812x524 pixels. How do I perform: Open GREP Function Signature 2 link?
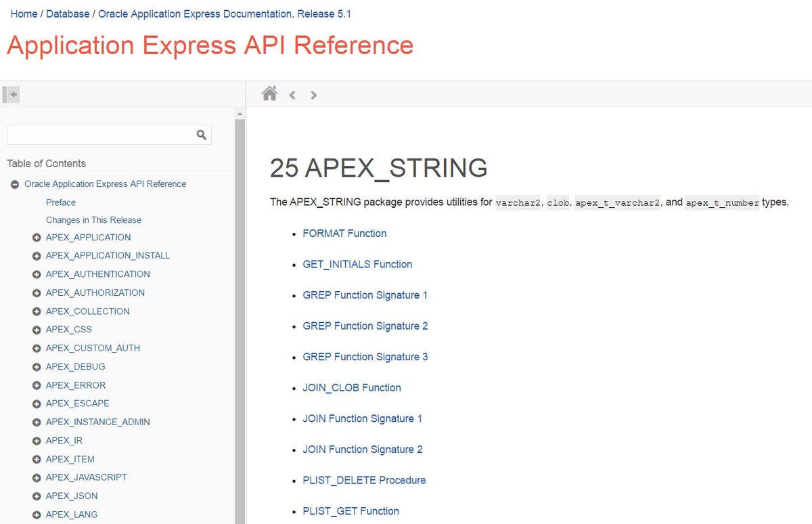(365, 326)
